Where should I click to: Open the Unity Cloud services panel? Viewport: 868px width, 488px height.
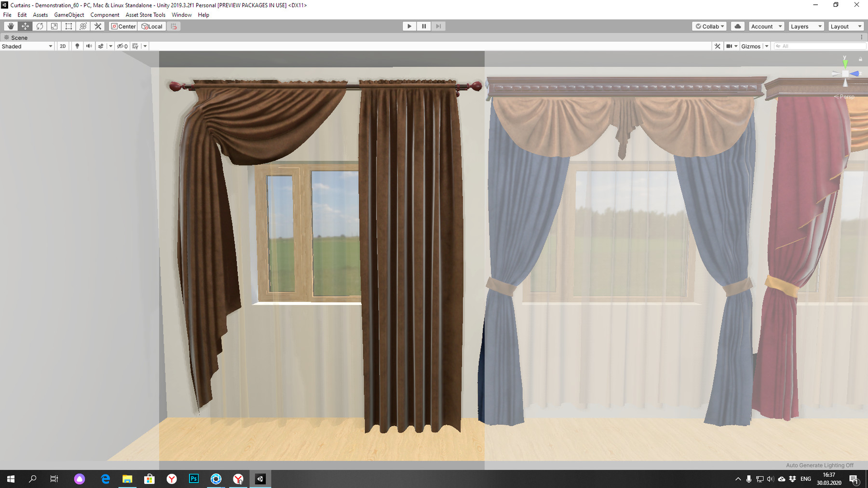[x=737, y=26]
